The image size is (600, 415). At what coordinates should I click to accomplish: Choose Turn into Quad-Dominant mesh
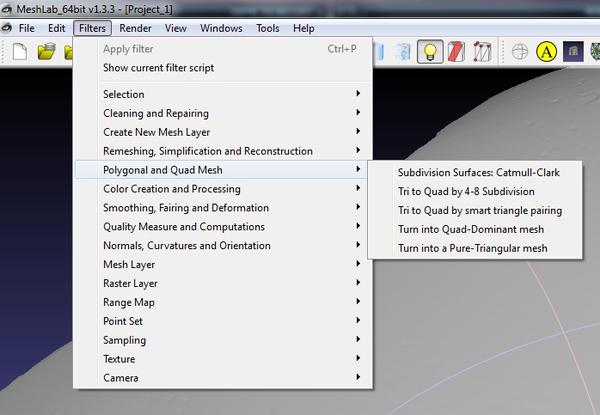[x=475, y=229]
